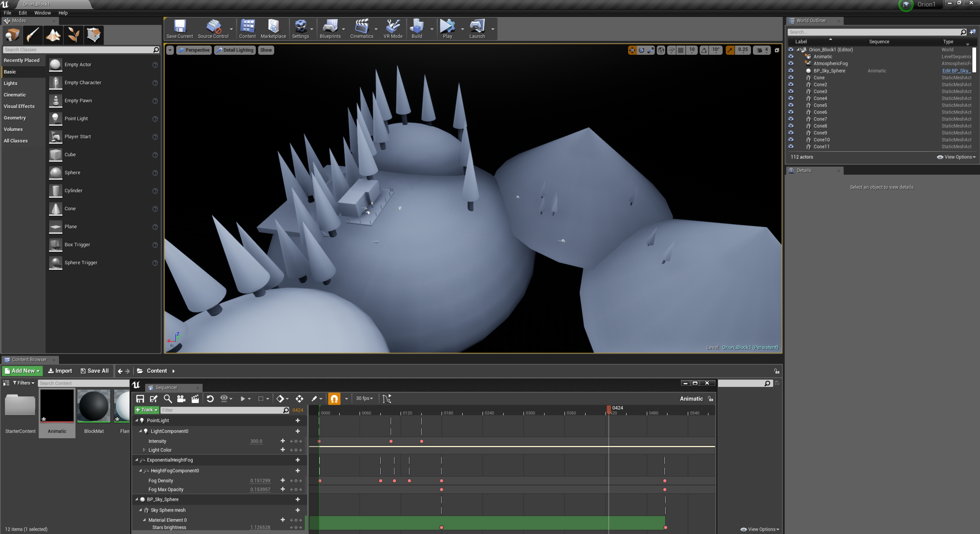Expand the Light Color track
The height and width of the screenshot is (534, 980).
(144, 450)
